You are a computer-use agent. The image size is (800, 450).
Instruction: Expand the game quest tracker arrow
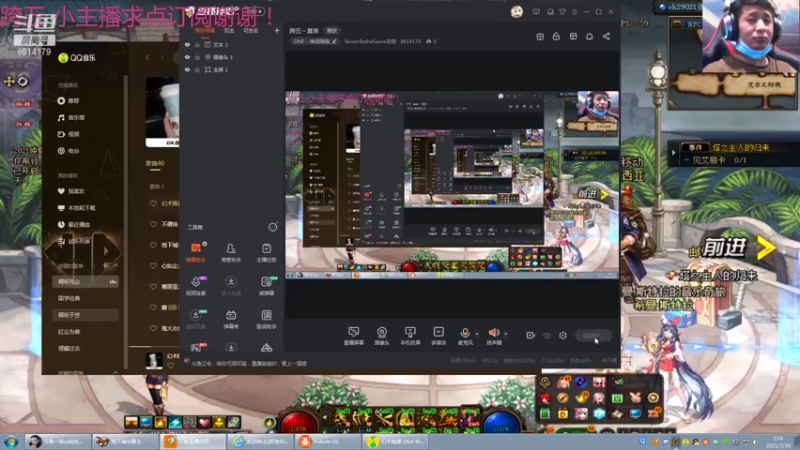(x=673, y=153)
